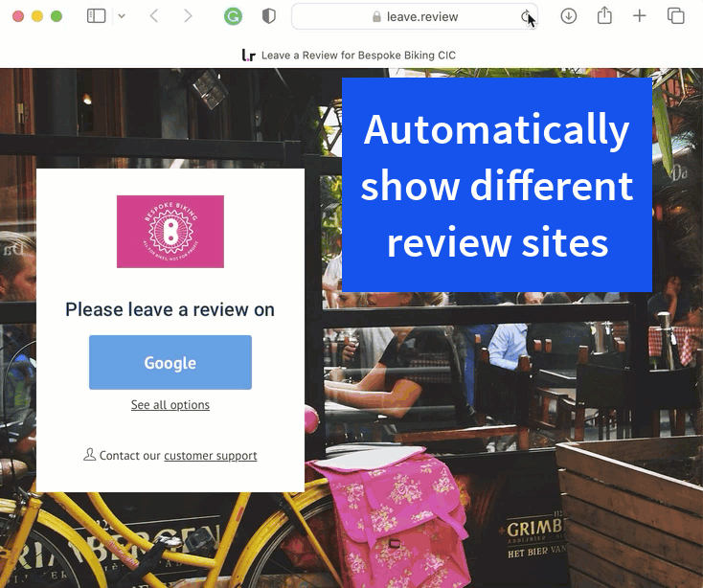The width and height of the screenshot is (703, 588).
Task: Go back to the previous page
Action: coord(154,16)
